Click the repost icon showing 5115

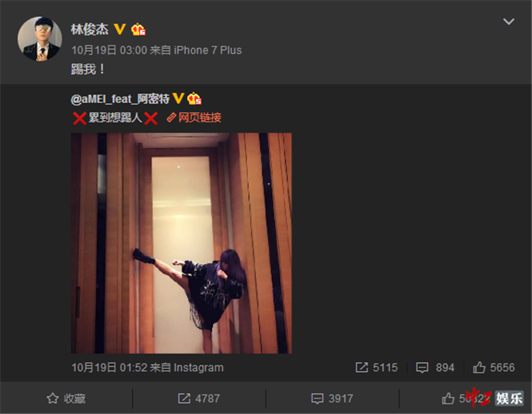click(376, 367)
